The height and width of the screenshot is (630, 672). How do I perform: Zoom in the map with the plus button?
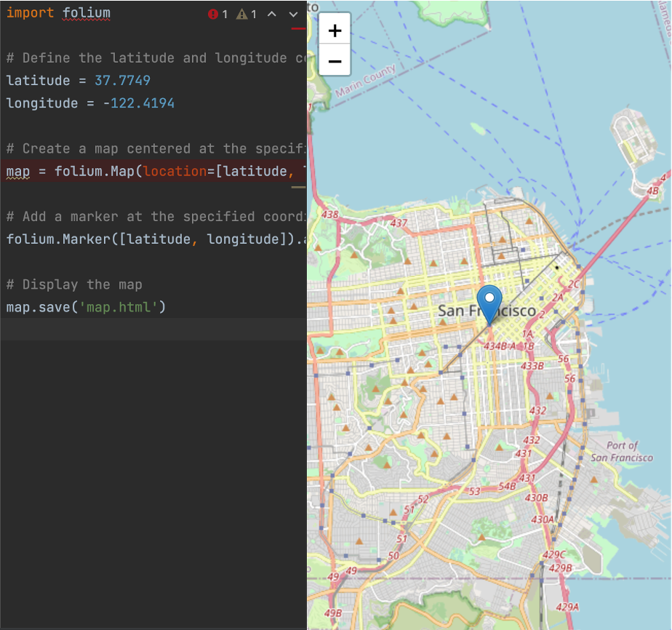tap(334, 31)
